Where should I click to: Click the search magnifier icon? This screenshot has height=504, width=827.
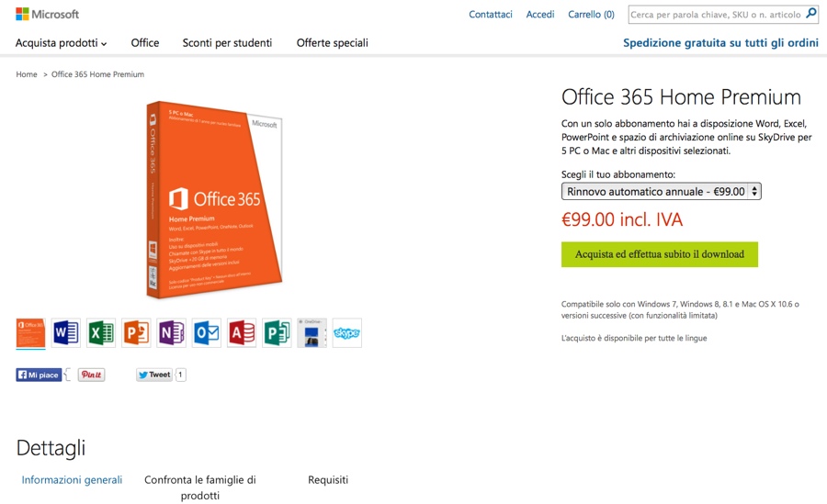(x=811, y=14)
